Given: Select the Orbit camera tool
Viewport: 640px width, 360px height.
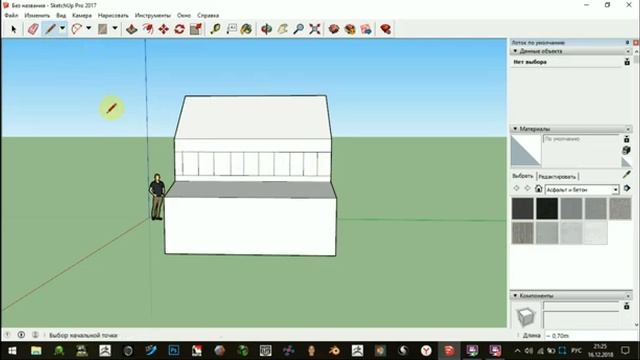Looking at the screenshot, I should [x=267, y=29].
